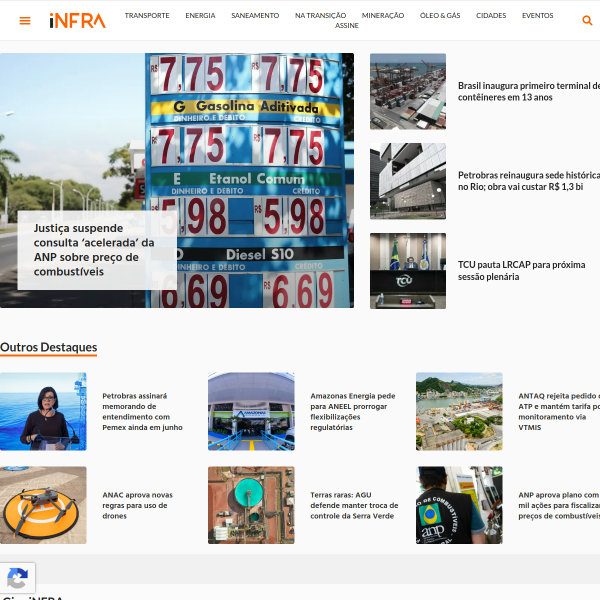
Task: Open the Amazonas Energia building thumbnail
Action: [251, 411]
